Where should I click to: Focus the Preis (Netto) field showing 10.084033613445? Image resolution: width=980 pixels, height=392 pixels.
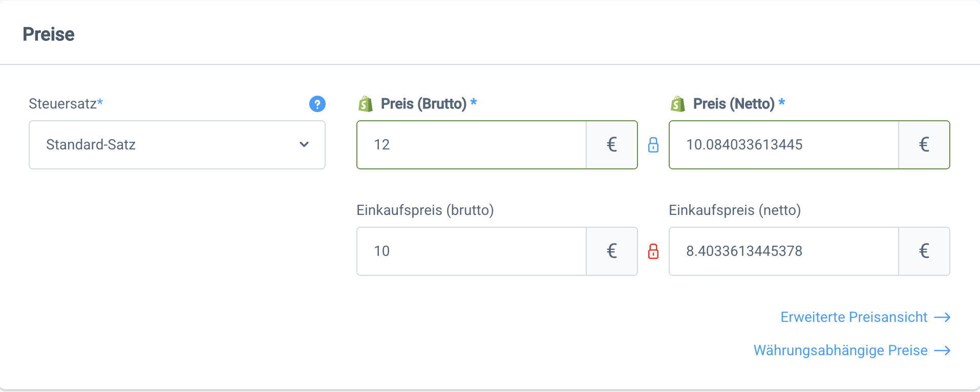click(x=783, y=145)
